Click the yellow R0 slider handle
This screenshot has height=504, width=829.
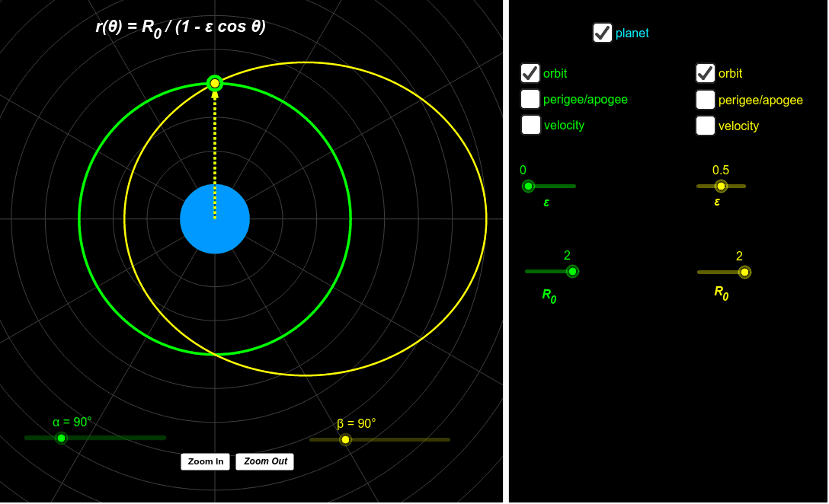pyautogui.click(x=744, y=272)
